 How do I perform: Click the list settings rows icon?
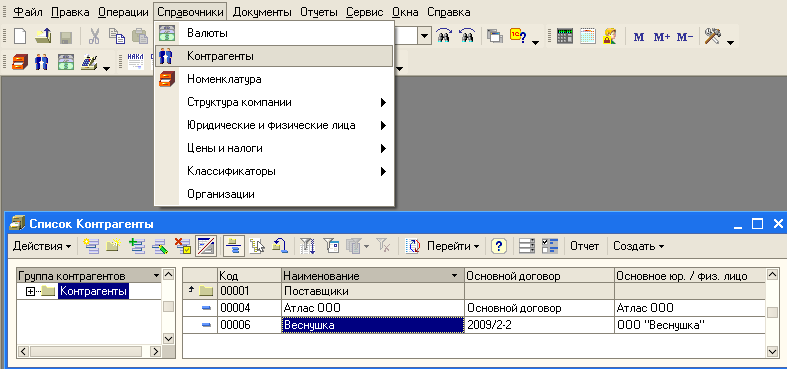click(527, 246)
